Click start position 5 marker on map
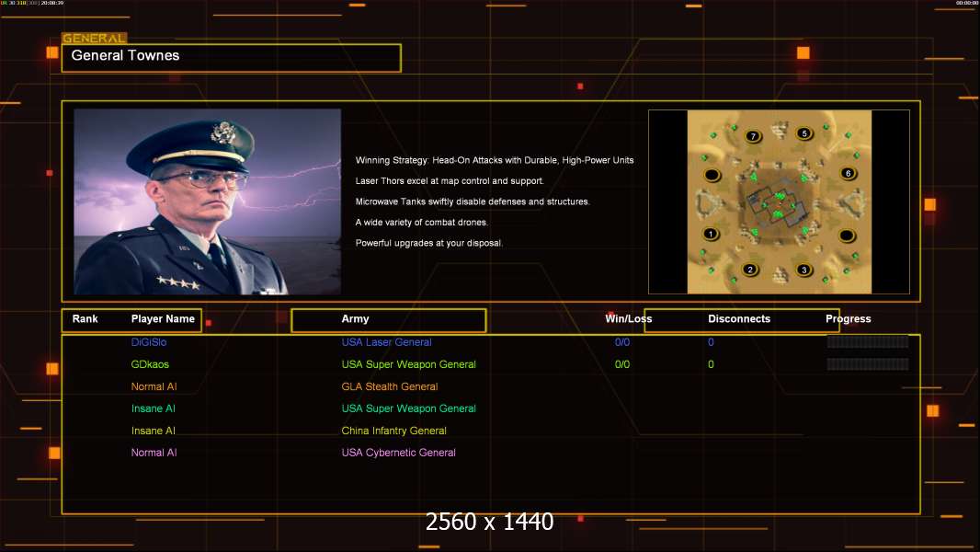This screenshot has width=980, height=552. click(x=804, y=133)
